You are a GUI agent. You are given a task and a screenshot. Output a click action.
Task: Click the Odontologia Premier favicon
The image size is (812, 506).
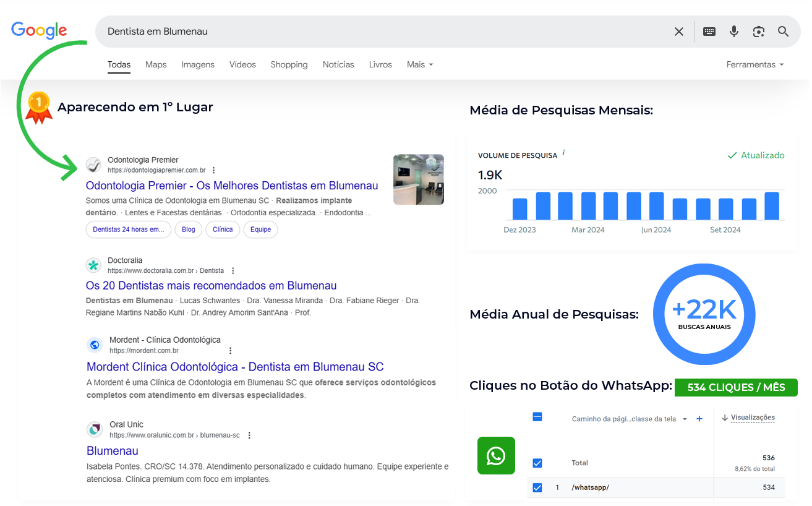[x=93, y=165]
